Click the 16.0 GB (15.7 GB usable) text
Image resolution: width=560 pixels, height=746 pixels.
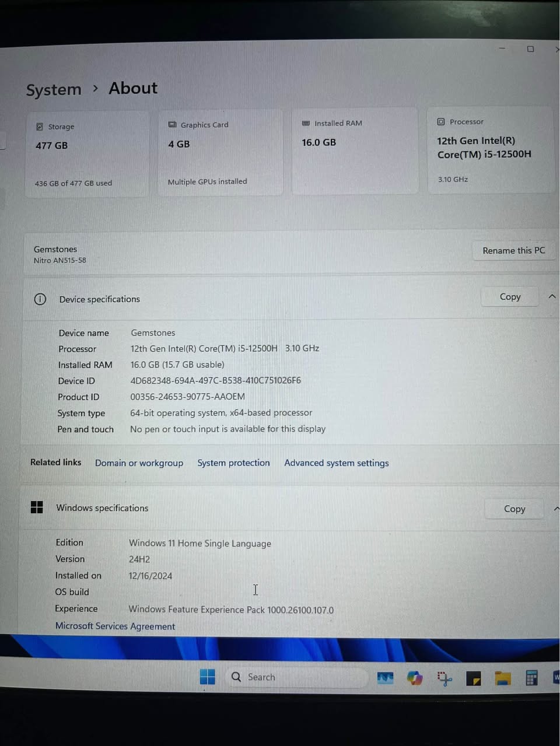click(177, 365)
